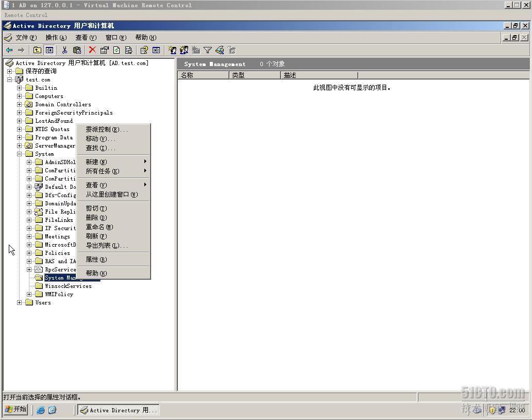This screenshot has height=420, width=532.
Task: Open 所有任务(K) submenu
Action: [113, 171]
